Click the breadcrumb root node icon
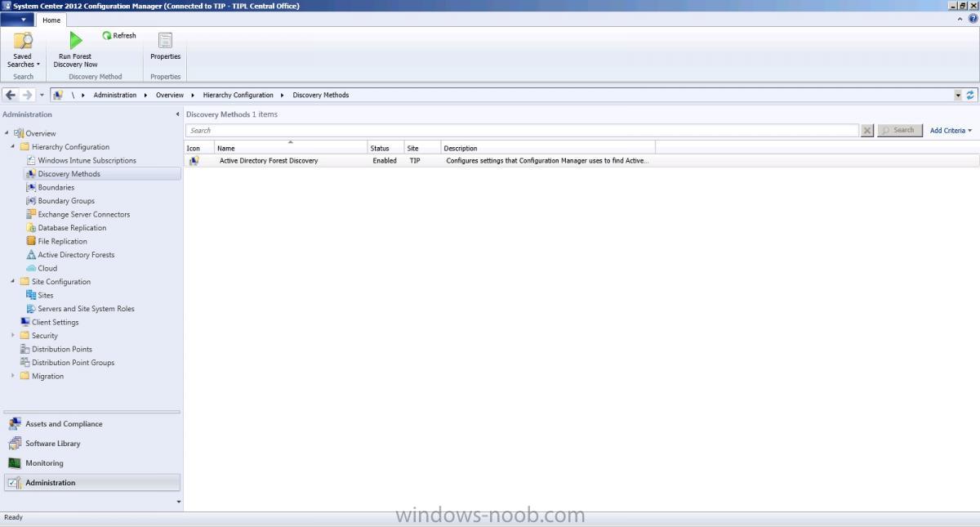 click(x=58, y=95)
